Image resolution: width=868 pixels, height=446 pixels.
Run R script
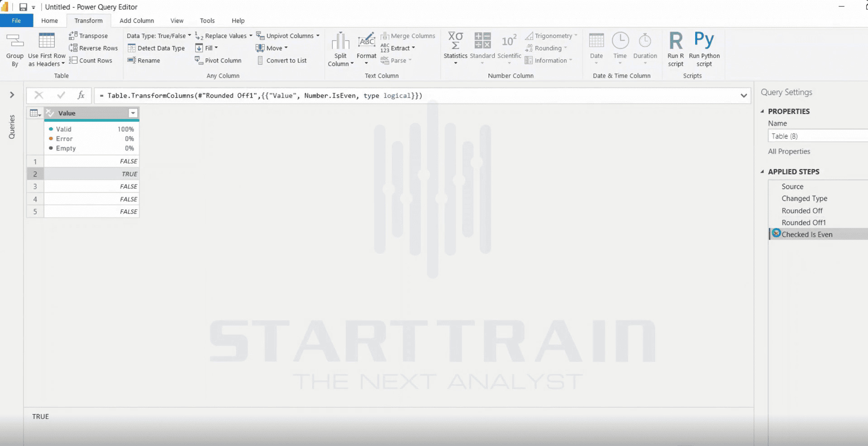pyautogui.click(x=676, y=49)
